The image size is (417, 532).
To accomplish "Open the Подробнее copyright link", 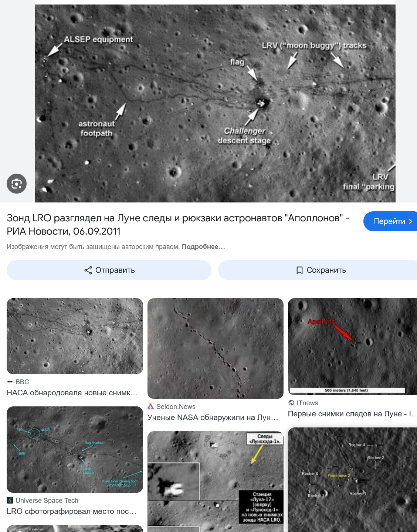I will 203,247.
